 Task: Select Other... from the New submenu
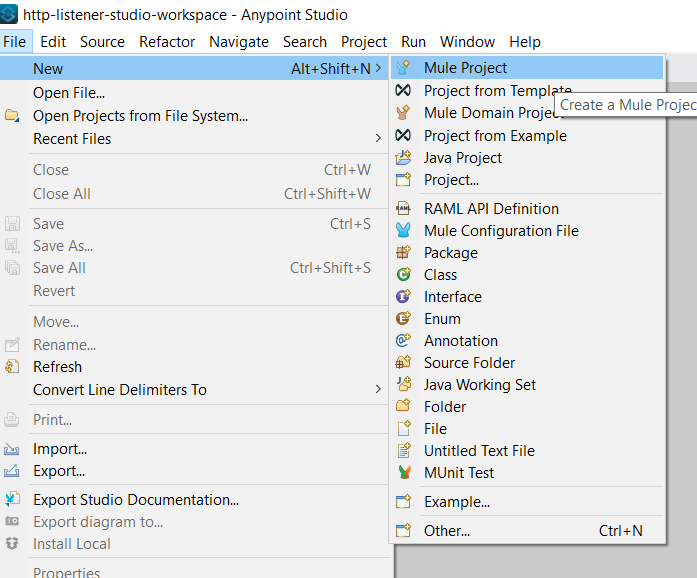tap(446, 531)
